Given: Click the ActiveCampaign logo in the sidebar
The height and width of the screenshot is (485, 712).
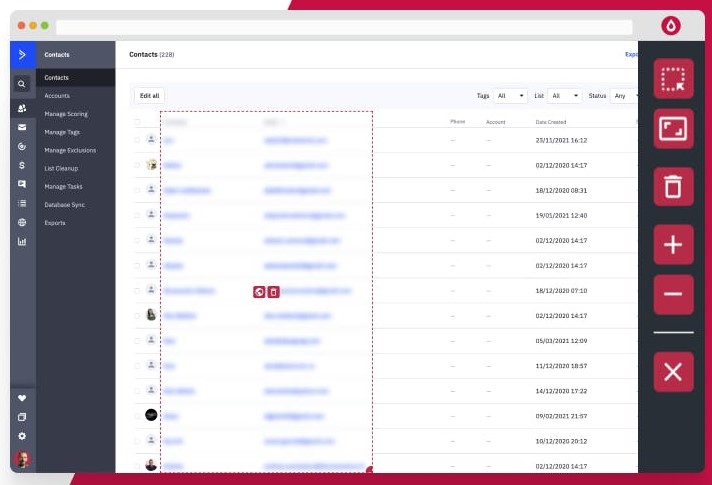Looking at the screenshot, I should pyautogui.click(x=22, y=55).
